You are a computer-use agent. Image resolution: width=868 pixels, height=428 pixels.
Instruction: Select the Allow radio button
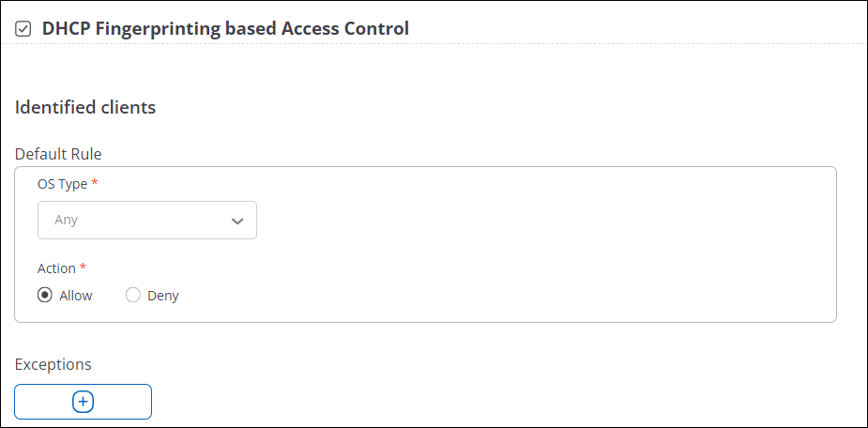44,295
